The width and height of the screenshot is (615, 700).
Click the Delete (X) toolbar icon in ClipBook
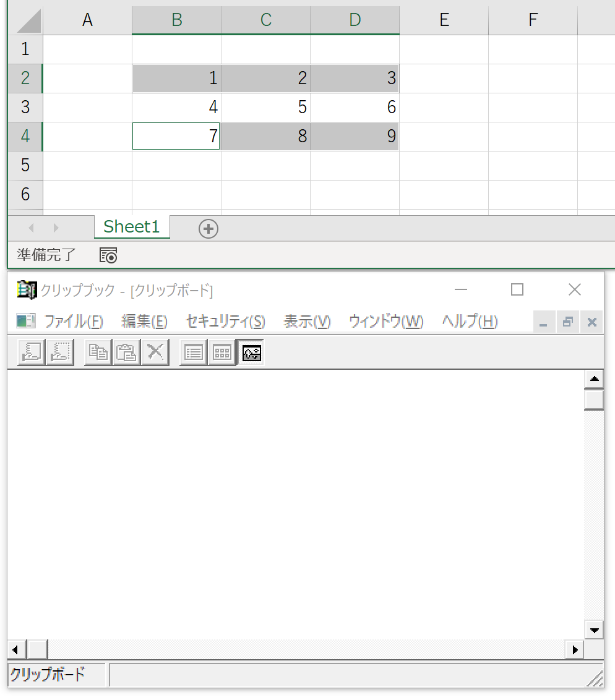pos(155,352)
